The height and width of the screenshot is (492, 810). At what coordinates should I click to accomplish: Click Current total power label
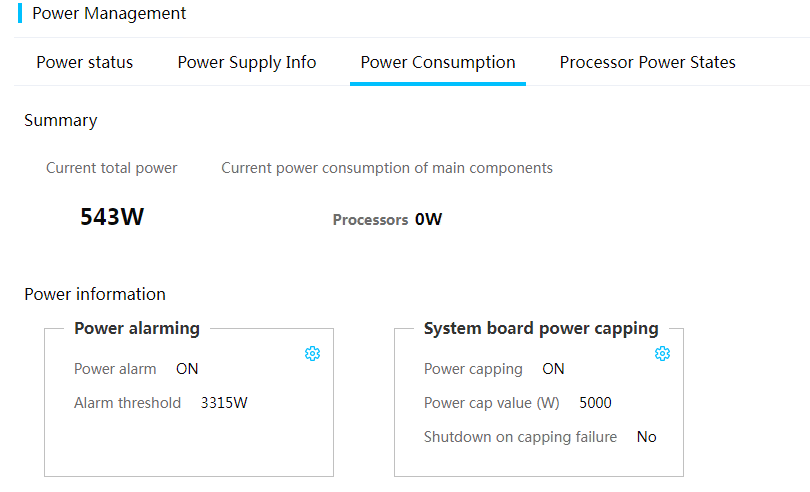pyautogui.click(x=112, y=168)
